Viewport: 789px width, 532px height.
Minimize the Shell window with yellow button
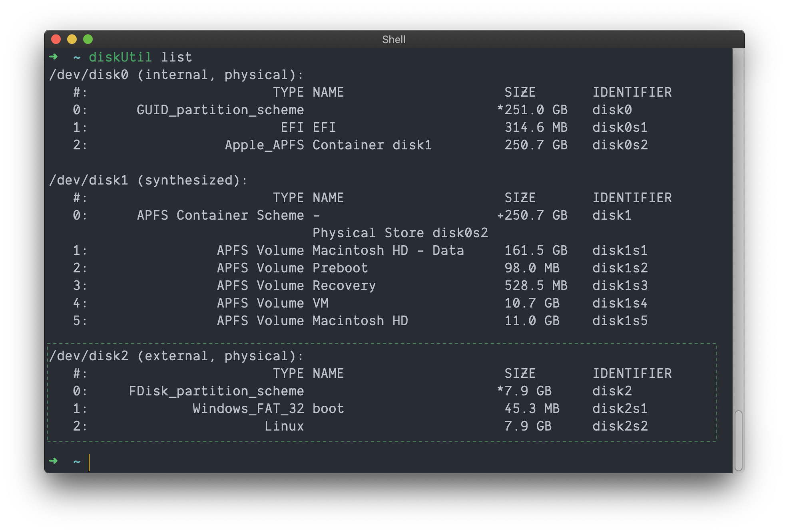tap(72, 39)
